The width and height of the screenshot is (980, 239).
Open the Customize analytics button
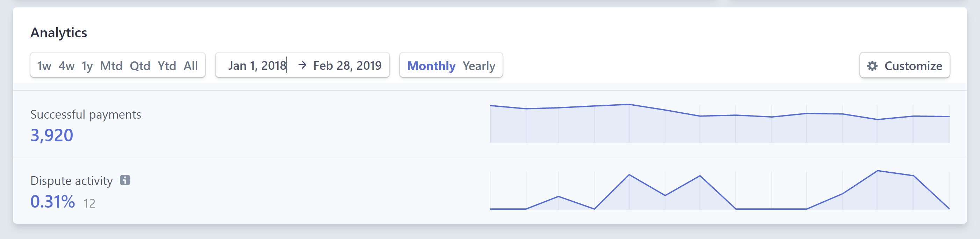pyautogui.click(x=904, y=65)
